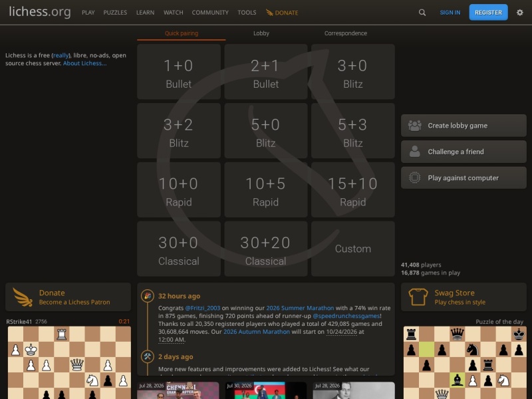Viewport: 532px width, 399px height.
Task: Click the black queen on puzzle board
Action: point(457,334)
